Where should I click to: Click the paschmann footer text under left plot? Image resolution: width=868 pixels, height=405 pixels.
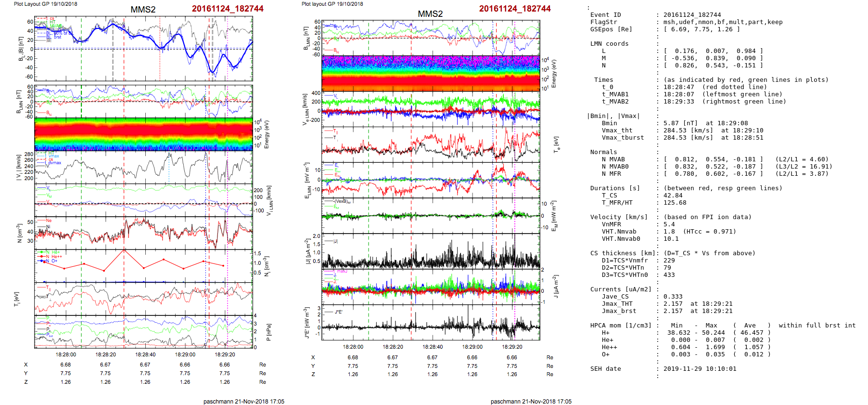coord(243,401)
